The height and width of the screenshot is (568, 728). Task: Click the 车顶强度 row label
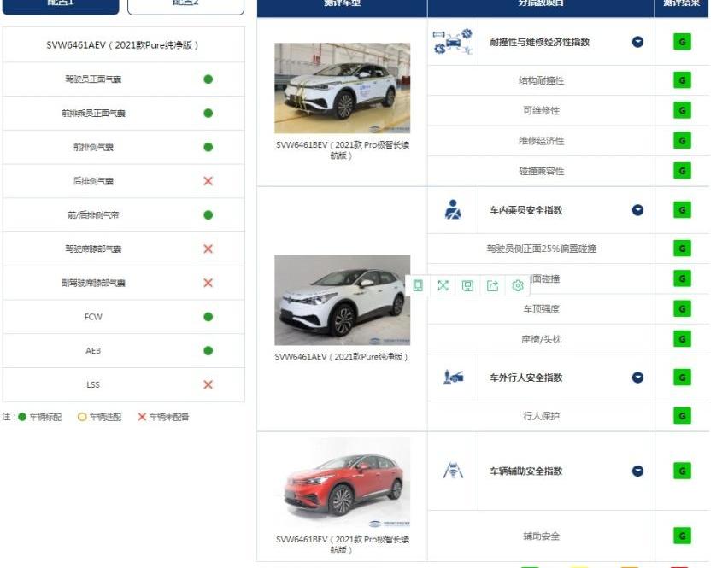click(542, 308)
